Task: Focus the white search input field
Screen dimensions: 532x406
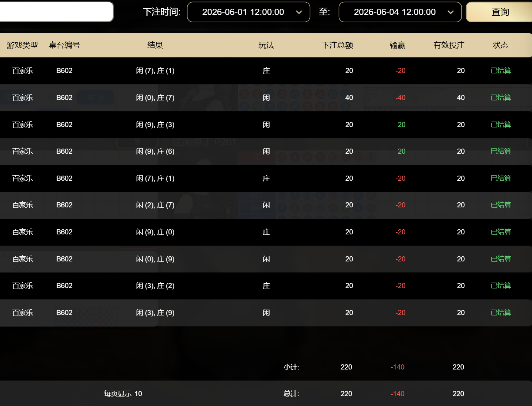Action: point(57,12)
